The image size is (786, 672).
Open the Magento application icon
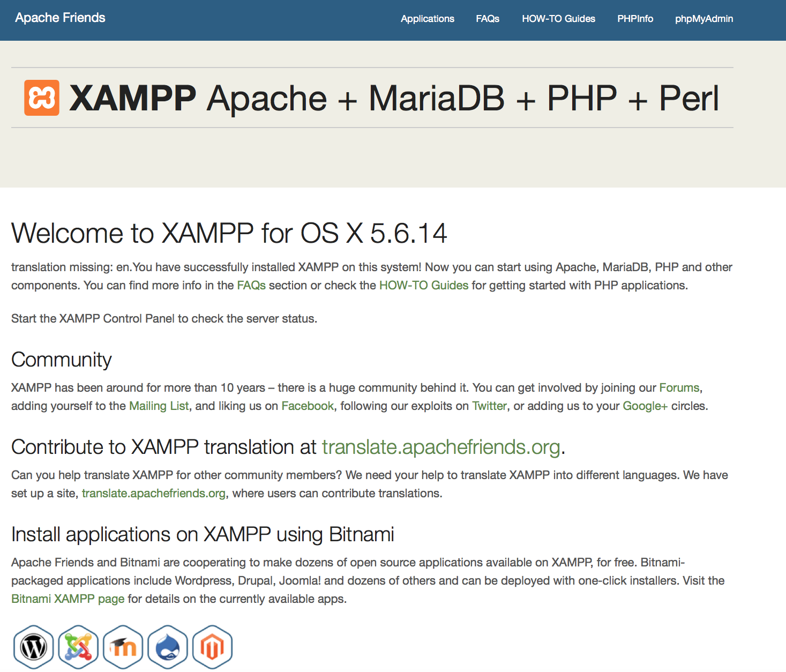212,647
